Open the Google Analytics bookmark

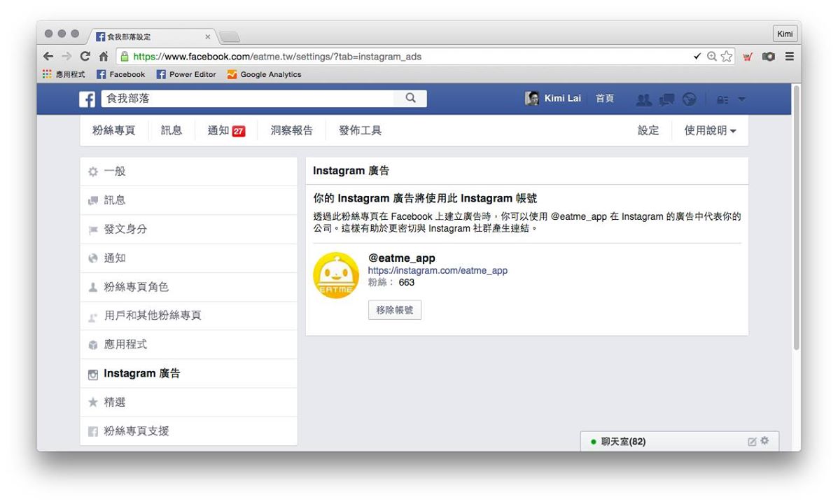click(264, 74)
